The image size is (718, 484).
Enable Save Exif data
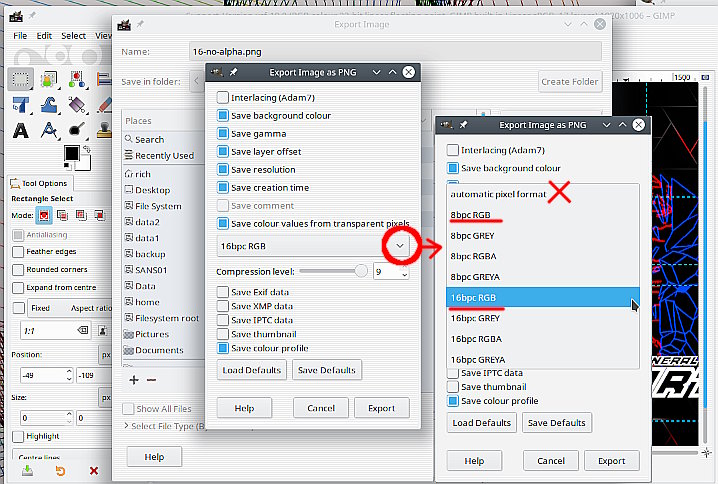[x=223, y=292]
